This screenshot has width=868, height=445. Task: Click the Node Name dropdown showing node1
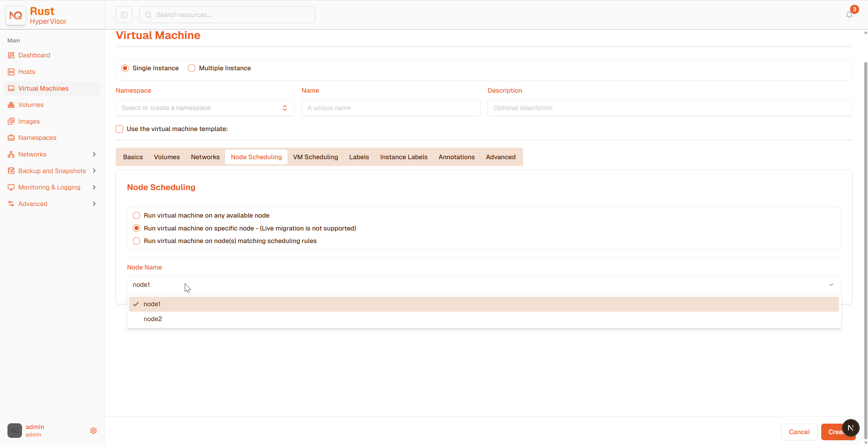[x=484, y=285]
